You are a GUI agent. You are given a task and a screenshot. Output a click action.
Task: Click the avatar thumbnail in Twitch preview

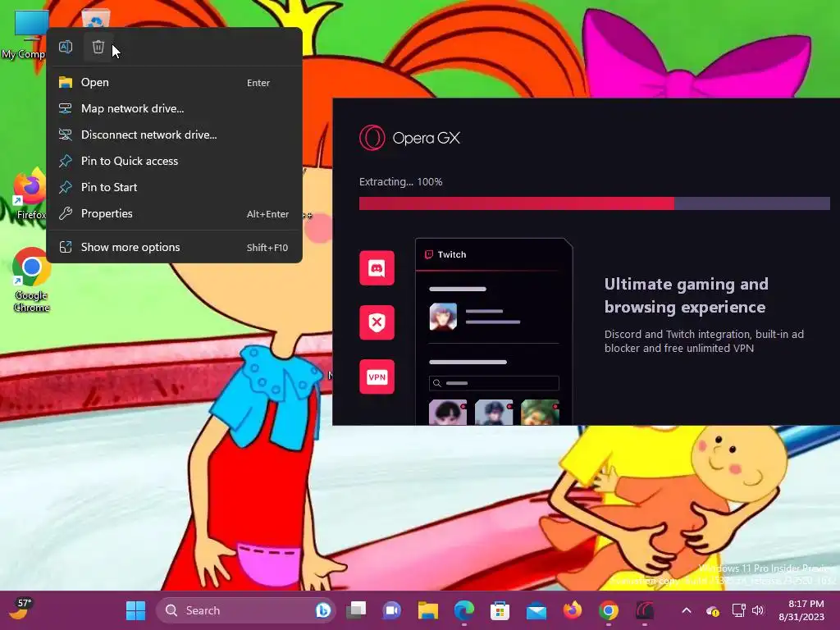pos(443,316)
